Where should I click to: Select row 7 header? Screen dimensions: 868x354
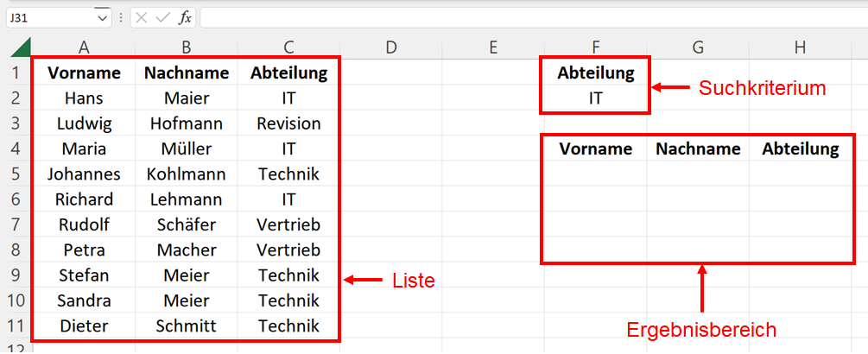click(x=15, y=225)
